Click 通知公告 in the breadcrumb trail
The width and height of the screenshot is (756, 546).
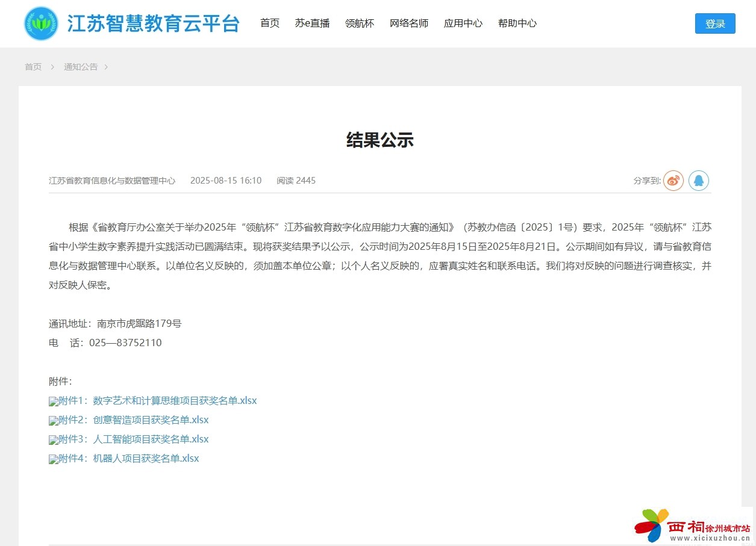[80, 67]
